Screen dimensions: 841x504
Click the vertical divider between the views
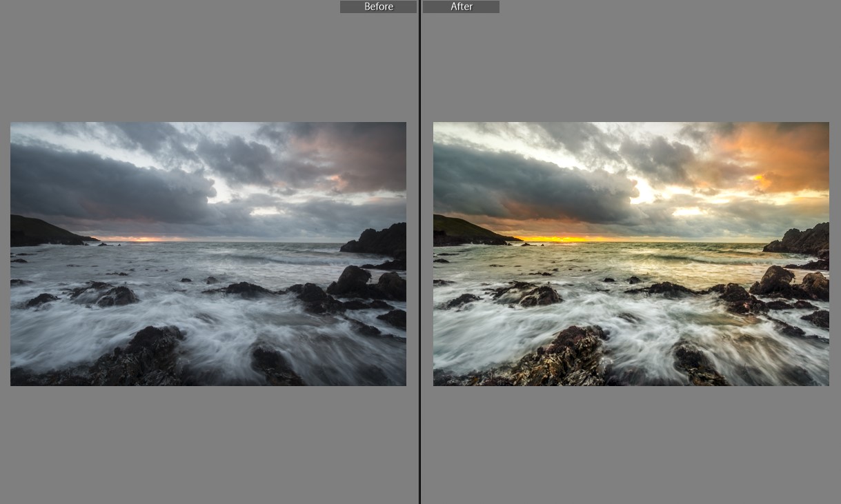[419, 252]
